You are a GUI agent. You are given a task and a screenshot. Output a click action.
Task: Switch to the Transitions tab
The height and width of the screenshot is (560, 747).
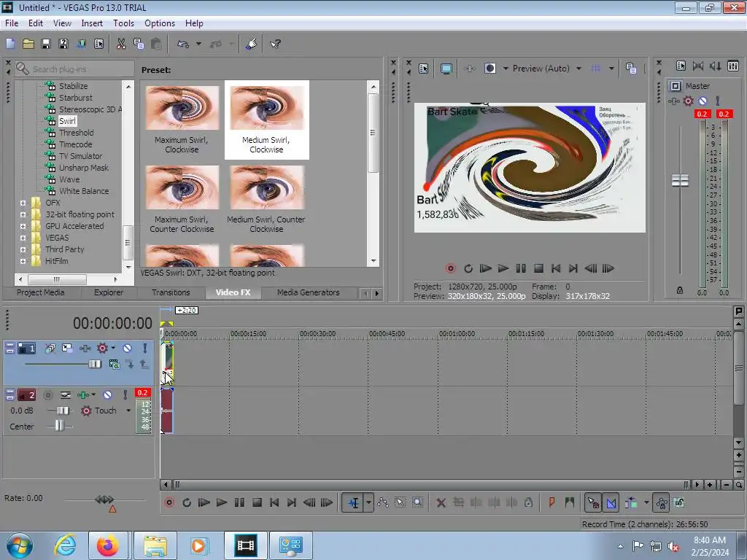(x=171, y=292)
